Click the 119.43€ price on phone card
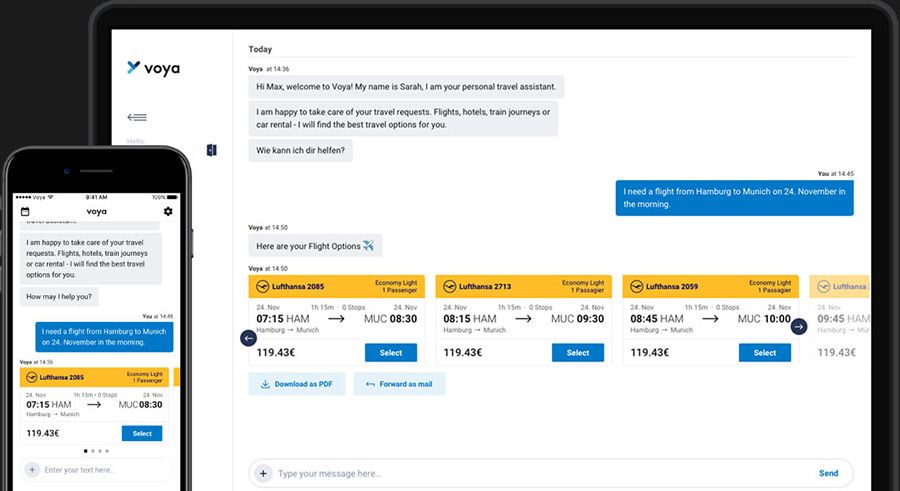The height and width of the screenshot is (491, 900). coord(42,434)
